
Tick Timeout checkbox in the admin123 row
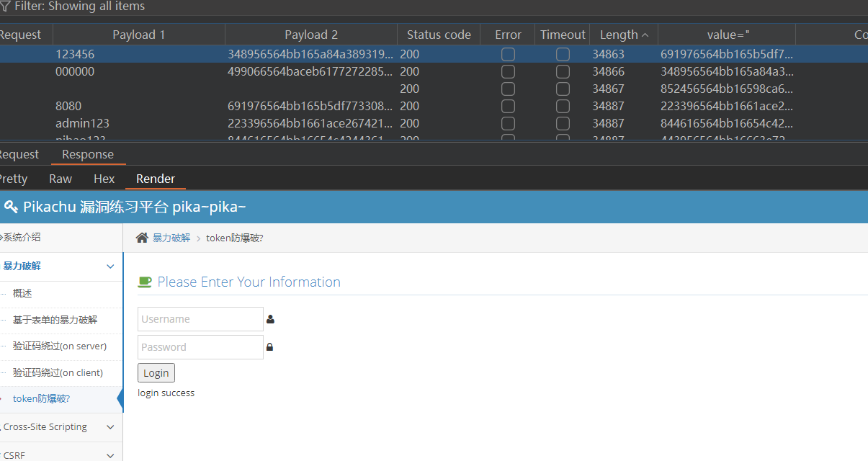(563, 123)
